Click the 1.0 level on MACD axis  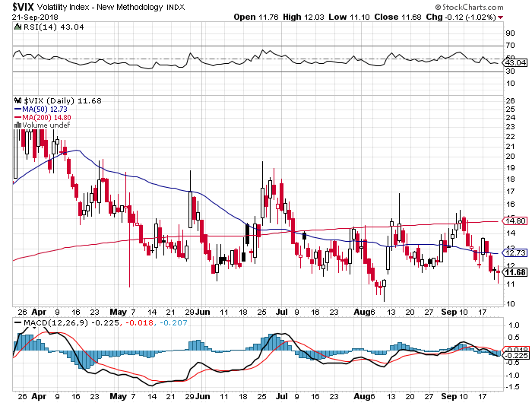pos(515,325)
